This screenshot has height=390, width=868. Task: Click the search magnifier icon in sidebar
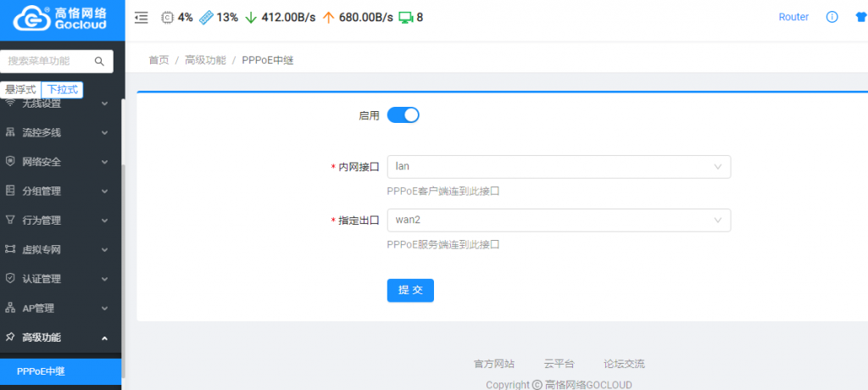click(x=99, y=61)
